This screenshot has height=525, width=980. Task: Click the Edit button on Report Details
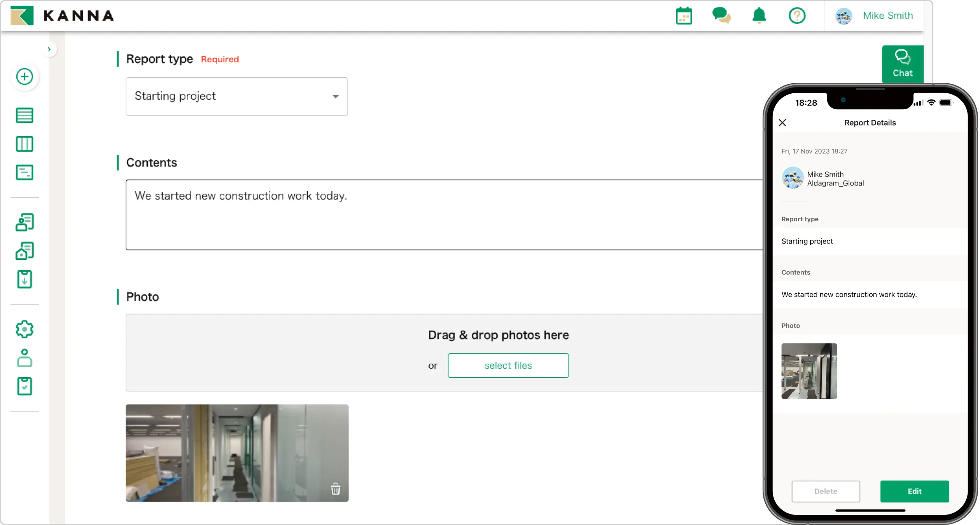(915, 491)
